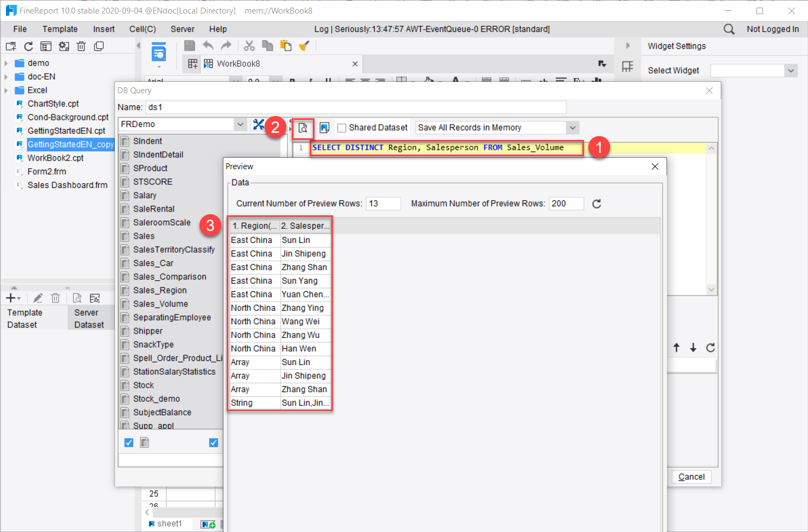Viewport: 808px width, 532px height.
Task: Click the trash delete icon in dataset panel
Action: [x=55, y=298]
